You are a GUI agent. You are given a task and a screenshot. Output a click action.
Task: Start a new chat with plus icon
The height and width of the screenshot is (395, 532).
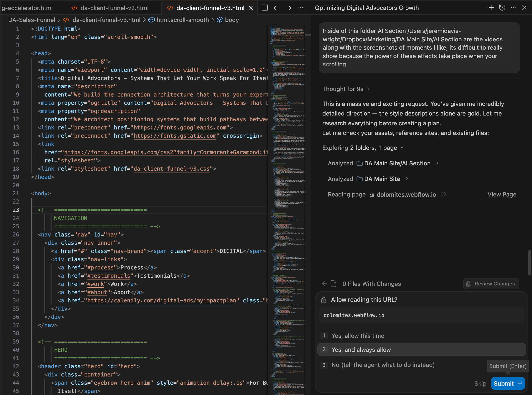coord(491,8)
